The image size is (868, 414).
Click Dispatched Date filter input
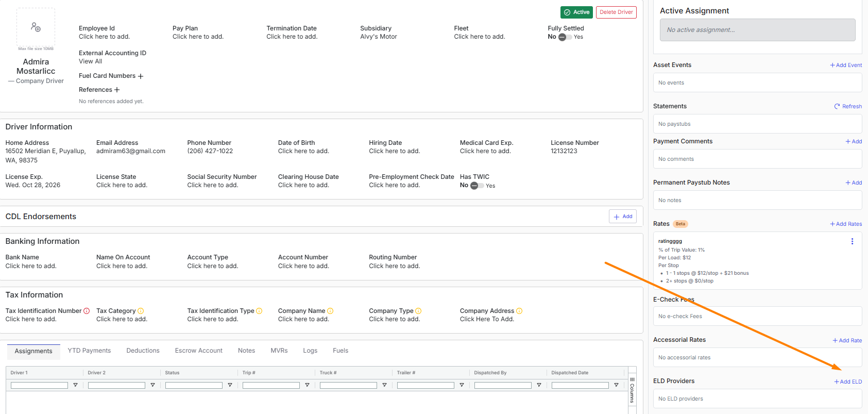coord(580,385)
